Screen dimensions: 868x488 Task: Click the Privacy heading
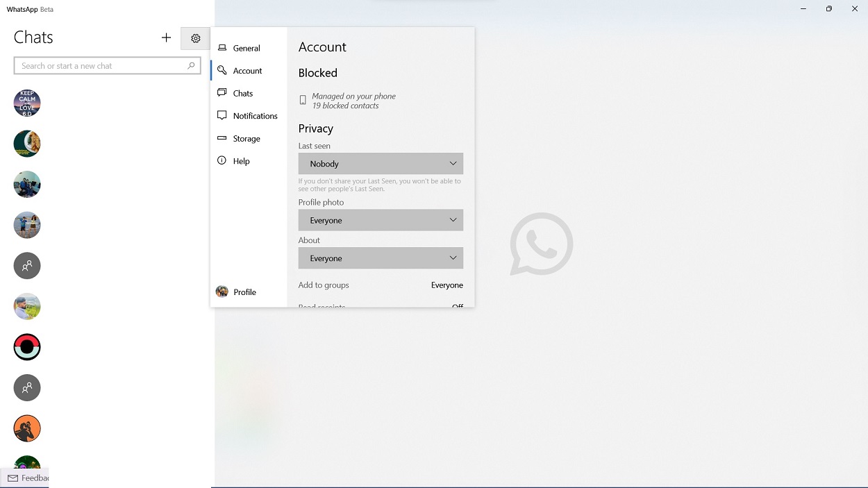[316, 128]
